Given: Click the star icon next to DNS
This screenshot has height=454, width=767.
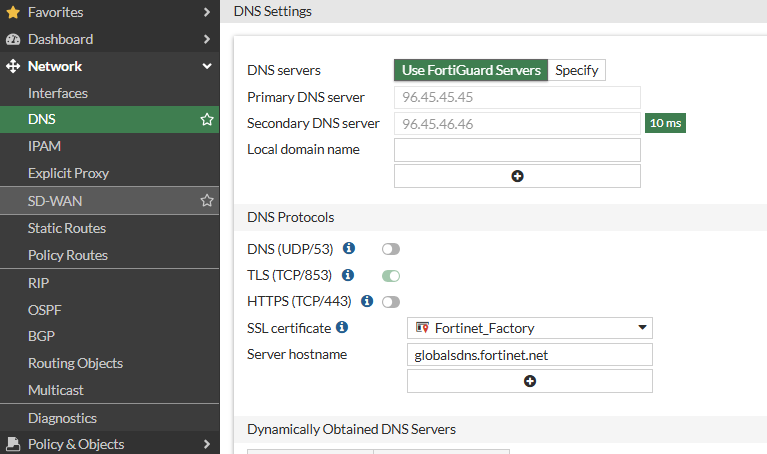Looking at the screenshot, I should tap(207, 120).
